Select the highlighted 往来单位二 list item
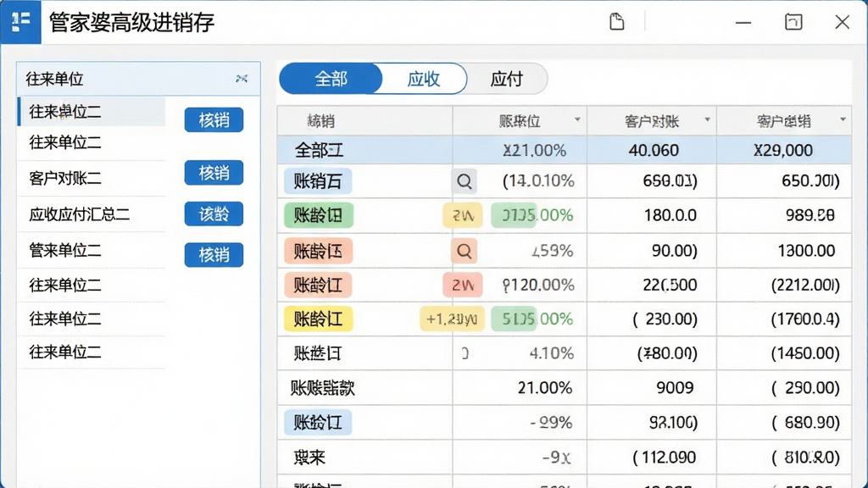 (92, 111)
